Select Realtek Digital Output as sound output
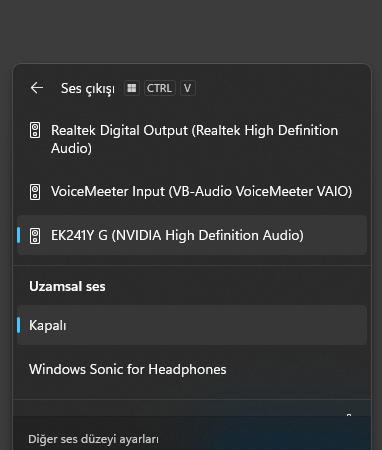Viewport: 382px width, 450px height. coord(192,139)
